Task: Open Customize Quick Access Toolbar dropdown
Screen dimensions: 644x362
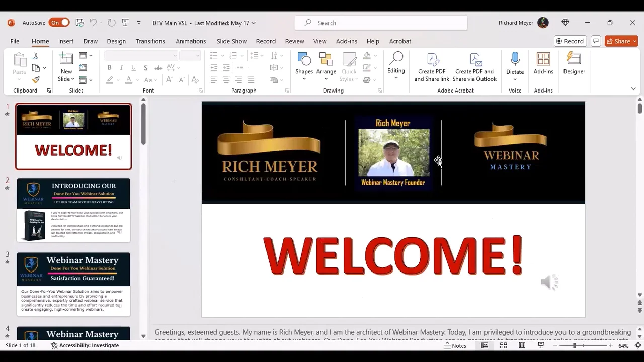Action: coord(139,23)
